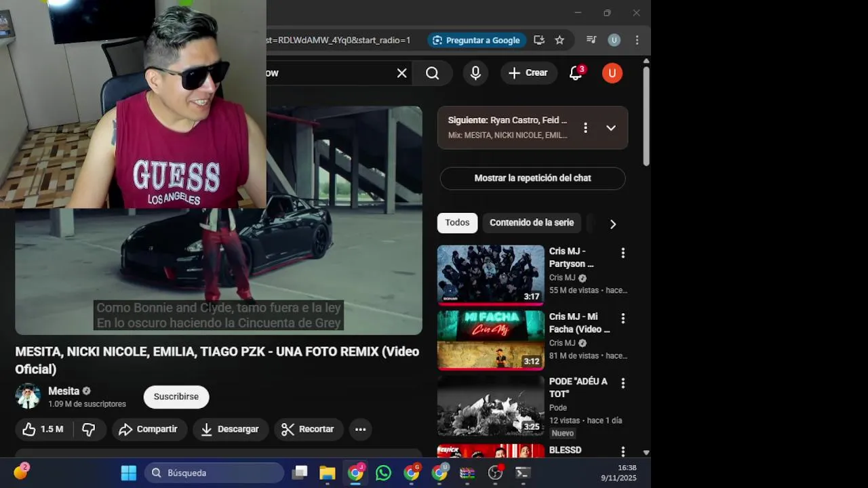Open Chrome three-dot menu
Image resolution: width=868 pixels, height=488 pixels.
coord(637,40)
